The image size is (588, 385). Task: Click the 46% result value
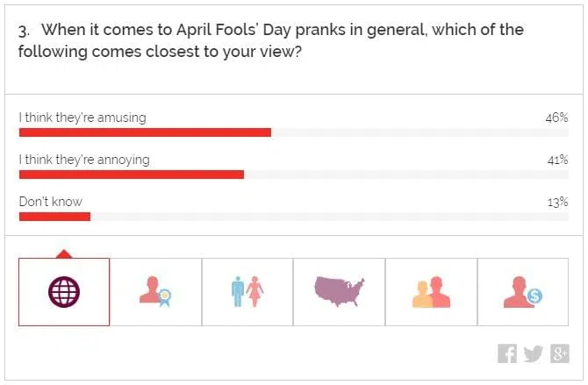556,118
